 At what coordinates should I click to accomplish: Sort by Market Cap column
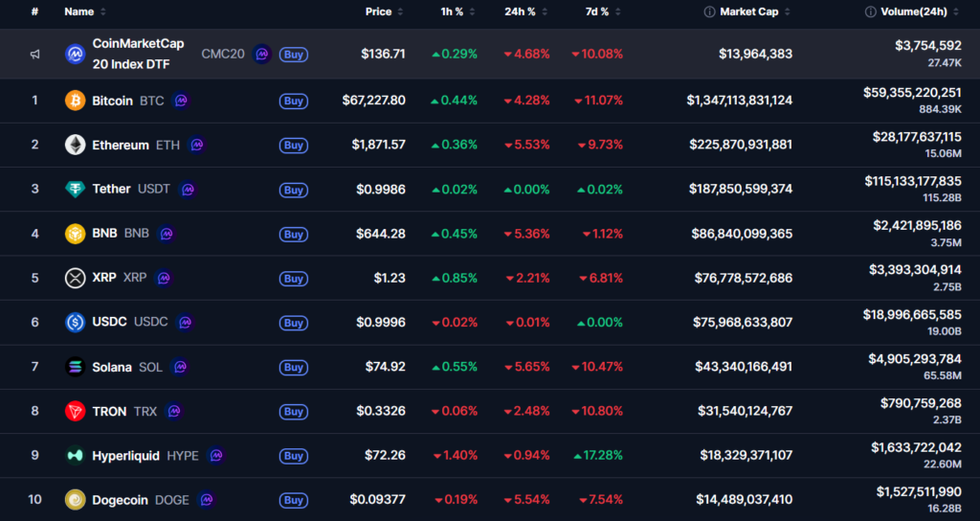pyautogui.click(x=755, y=11)
